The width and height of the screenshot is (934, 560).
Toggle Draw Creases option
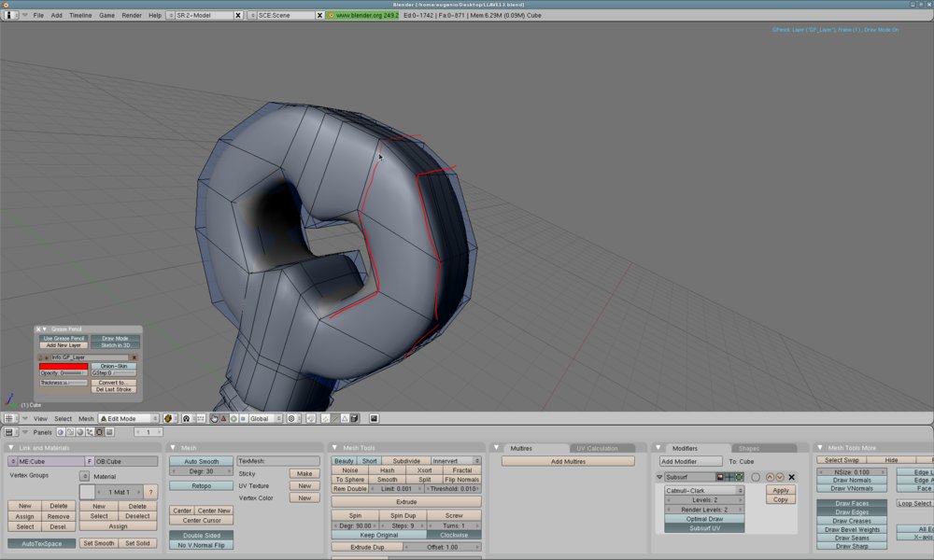coord(852,521)
